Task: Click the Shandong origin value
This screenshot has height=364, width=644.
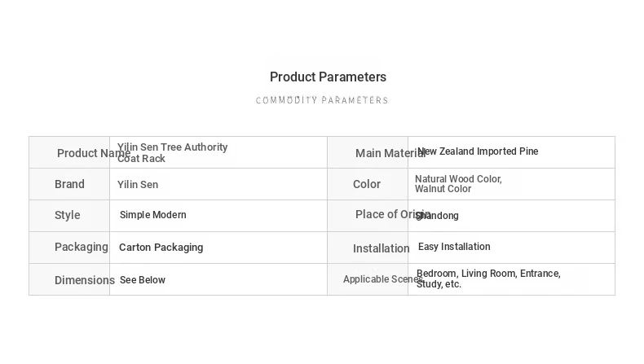Action: [x=437, y=216]
